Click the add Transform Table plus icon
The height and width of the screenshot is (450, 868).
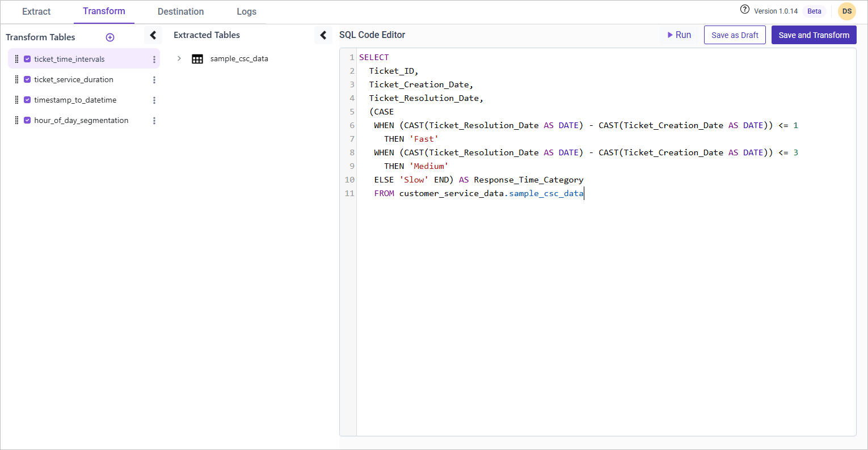pyautogui.click(x=110, y=37)
